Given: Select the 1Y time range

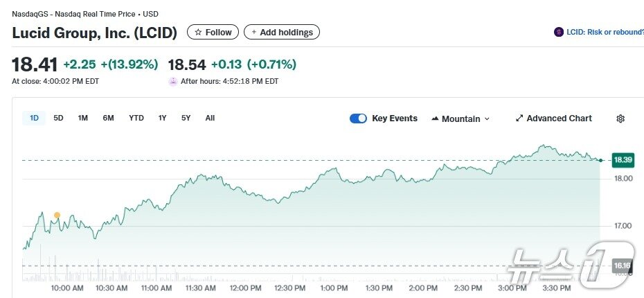Looking at the screenshot, I should pos(162,118).
